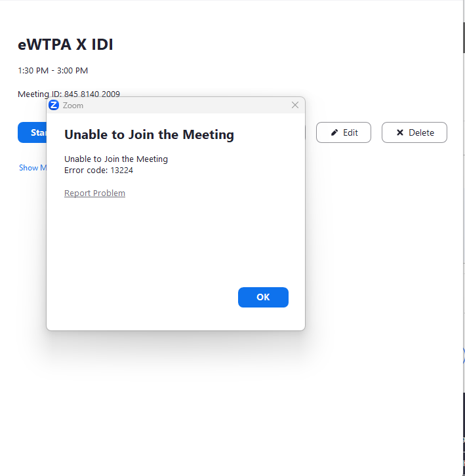Viewport: 465px width, 476px height.
Task: Click the Delete text label
Action: coord(421,132)
